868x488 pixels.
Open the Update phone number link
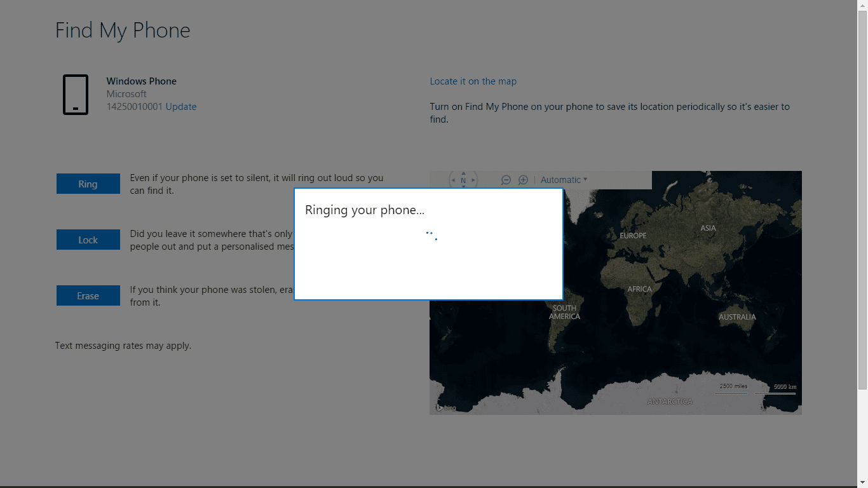coord(181,107)
